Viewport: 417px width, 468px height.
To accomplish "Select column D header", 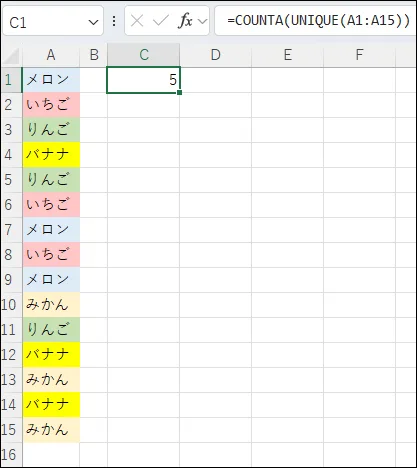I will click(x=216, y=55).
